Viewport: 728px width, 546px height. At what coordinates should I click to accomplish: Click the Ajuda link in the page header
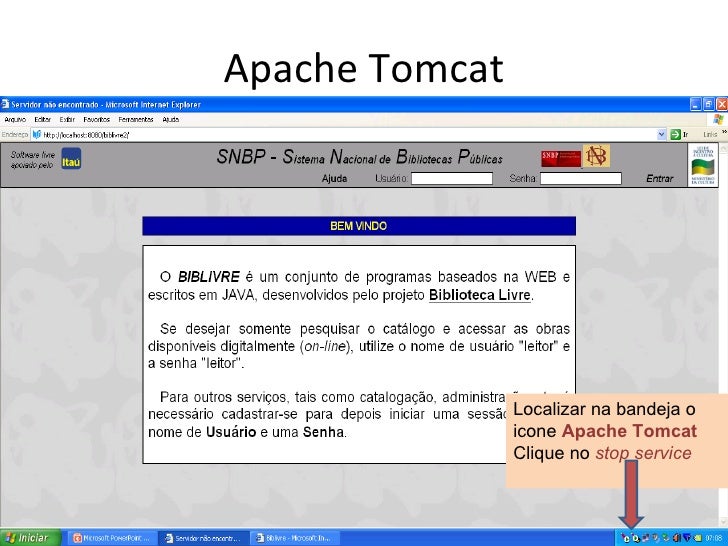coord(334,179)
